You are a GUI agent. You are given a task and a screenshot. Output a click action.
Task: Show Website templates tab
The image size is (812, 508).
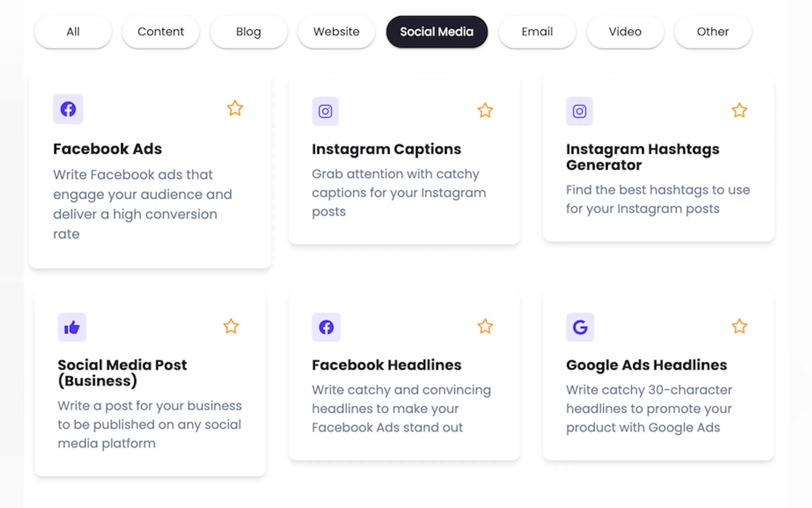tap(336, 32)
